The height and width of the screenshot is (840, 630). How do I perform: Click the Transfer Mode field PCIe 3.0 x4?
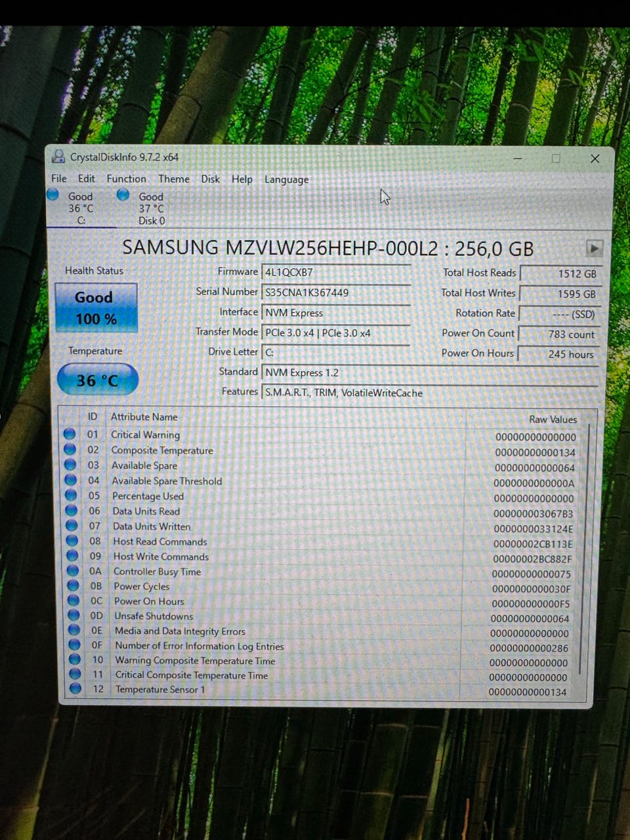[x=336, y=333]
